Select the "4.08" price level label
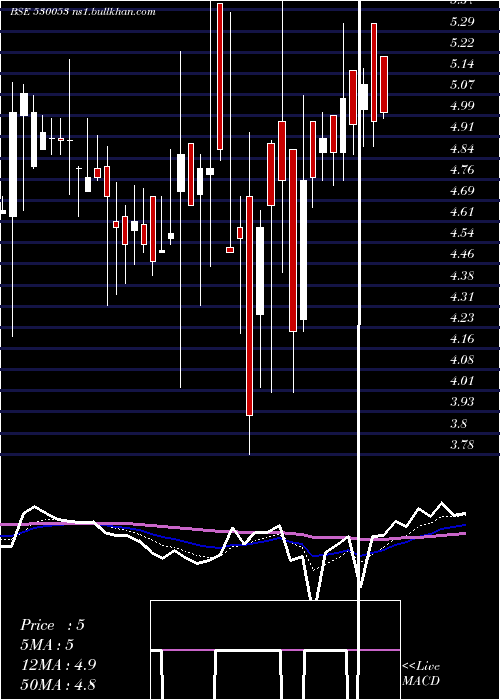 (462, 360)
